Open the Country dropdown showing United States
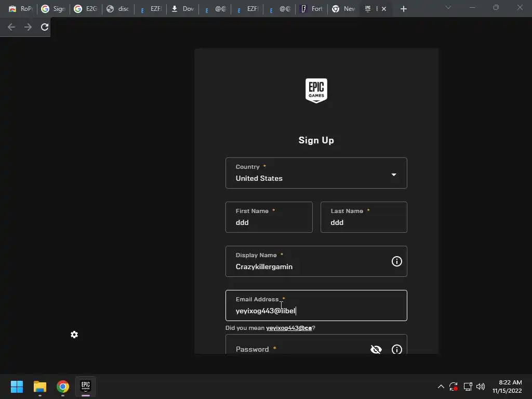The width and height of the screenshot is (532, 399). click(316, 173)
